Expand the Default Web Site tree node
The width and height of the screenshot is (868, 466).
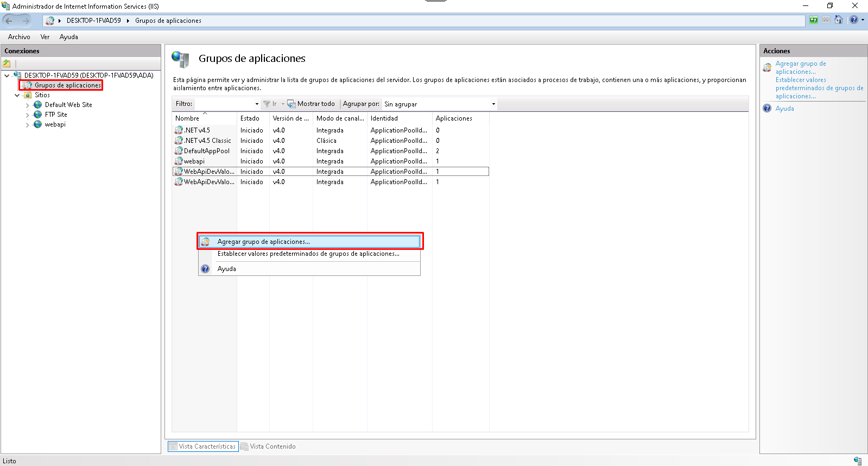(x=28, y=105)
